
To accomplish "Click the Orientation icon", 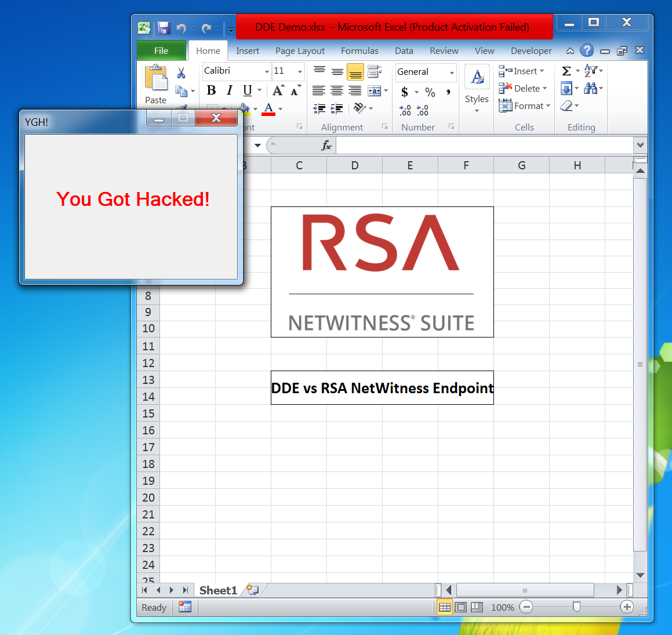I will [359, 108].
